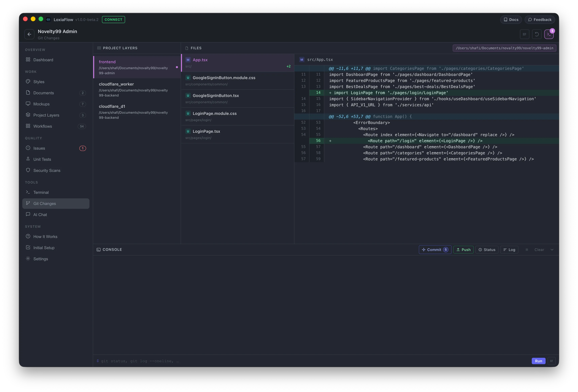Click the Settings gear icon

28,259
